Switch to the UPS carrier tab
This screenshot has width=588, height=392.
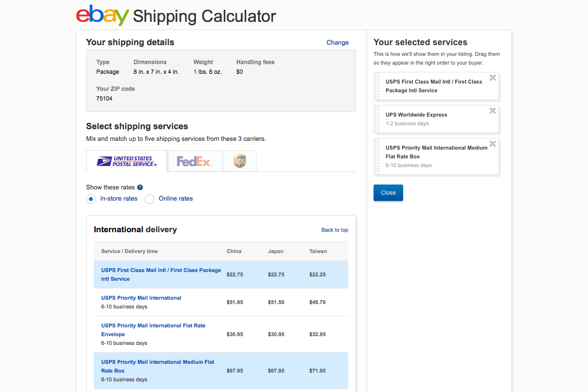[239, 161]
